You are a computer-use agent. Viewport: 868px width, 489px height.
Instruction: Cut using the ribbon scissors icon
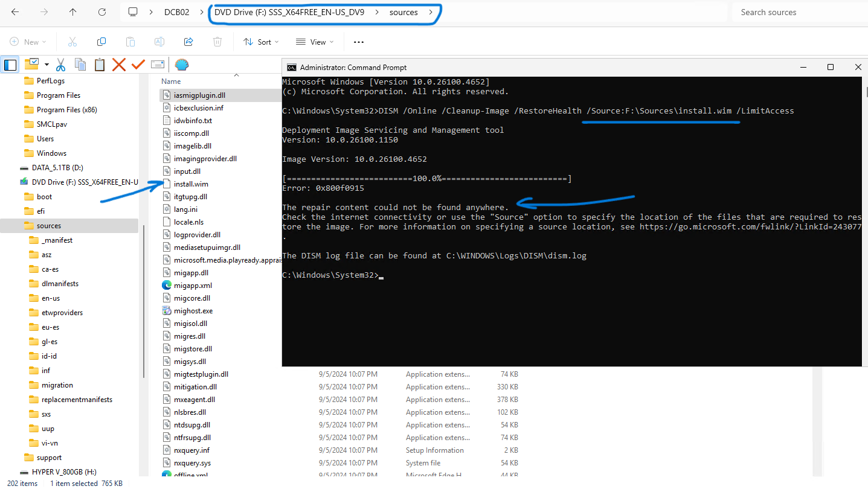point(72,42)
